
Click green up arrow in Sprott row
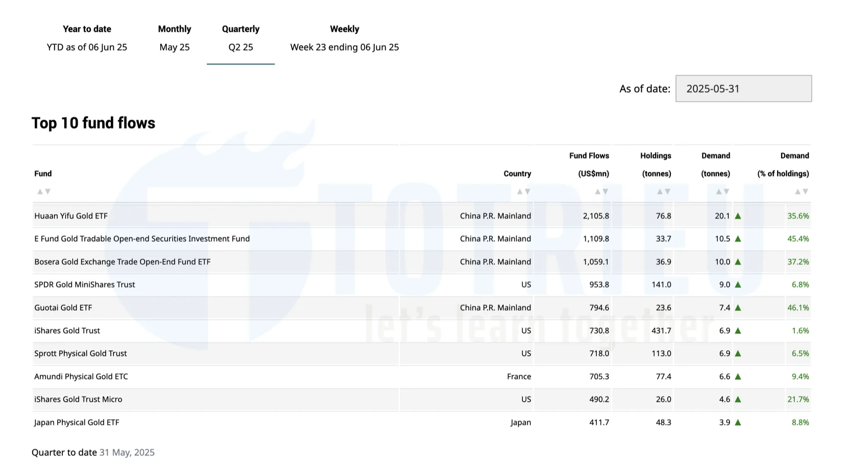pos(738,354)
